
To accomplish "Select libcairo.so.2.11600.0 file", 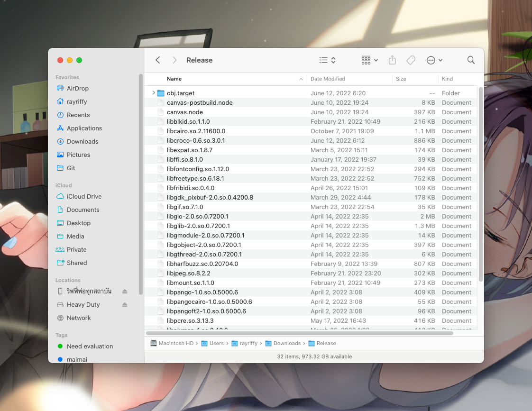I will coord(311,130).
